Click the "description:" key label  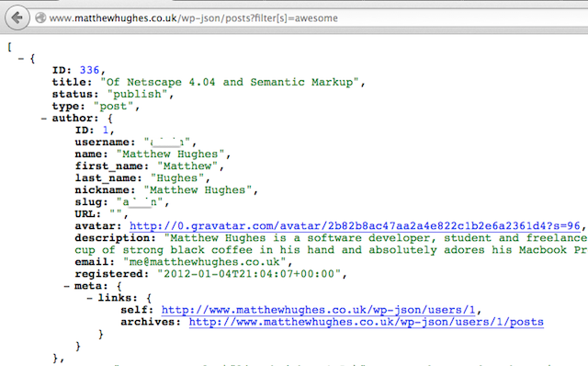pos(115,238)
